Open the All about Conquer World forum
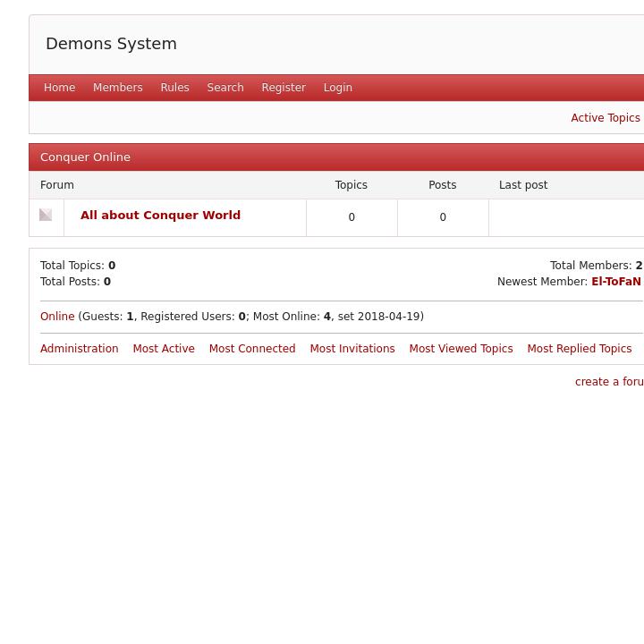The image size is (644, 644). (160, 216)
